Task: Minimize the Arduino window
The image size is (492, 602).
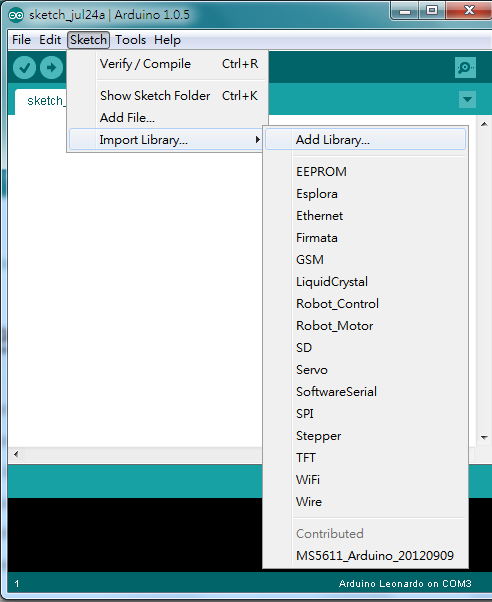Action: pos(405,11)
